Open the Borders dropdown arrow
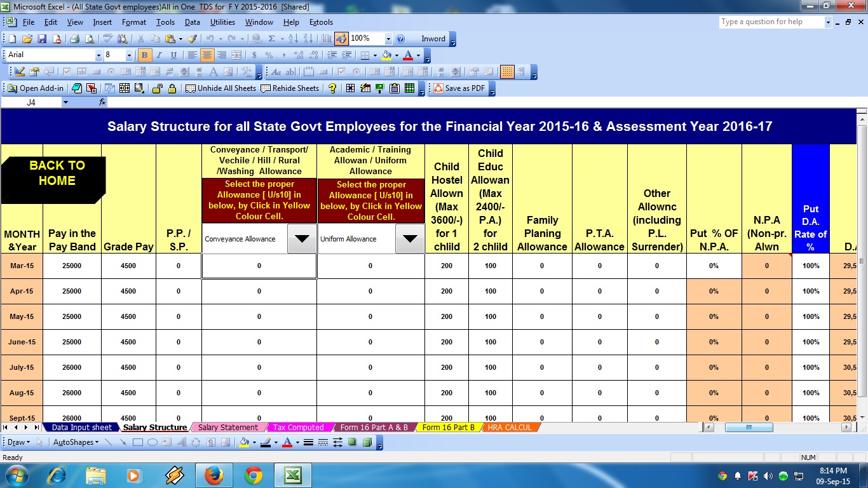The image size is (868, 488). click(375, 55)
